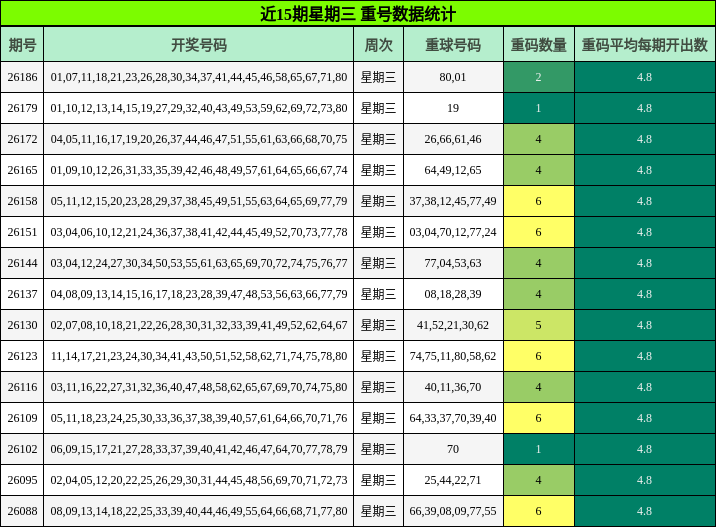Click repeat numbers cell 66,39,08,09,77,55
This screenshot has width=716, height=527.
[x=453, y=511]
